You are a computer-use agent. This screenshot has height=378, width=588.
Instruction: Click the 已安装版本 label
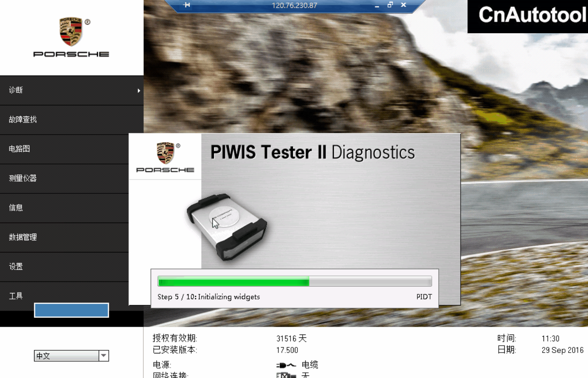point(175,350)
